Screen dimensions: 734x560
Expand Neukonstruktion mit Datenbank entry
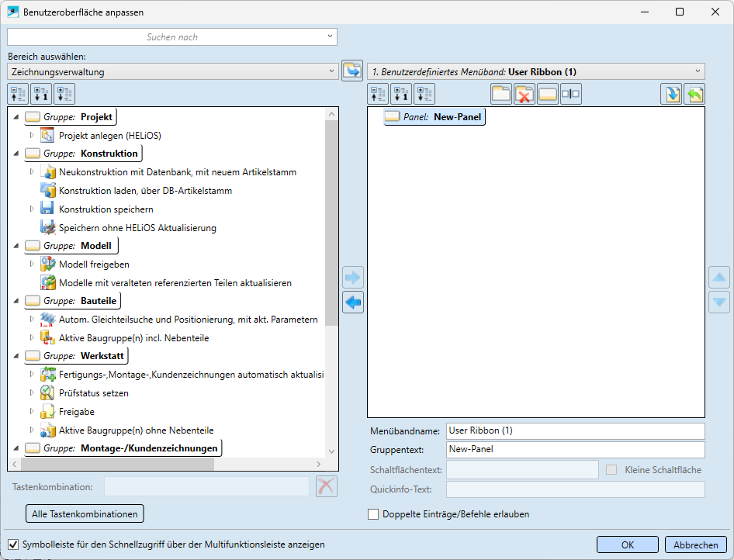(x=32, y=171)
